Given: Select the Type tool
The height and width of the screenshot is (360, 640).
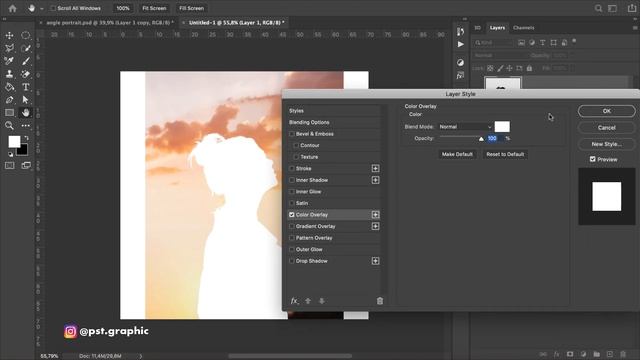Looking at the screenshot, I should 25,87.
